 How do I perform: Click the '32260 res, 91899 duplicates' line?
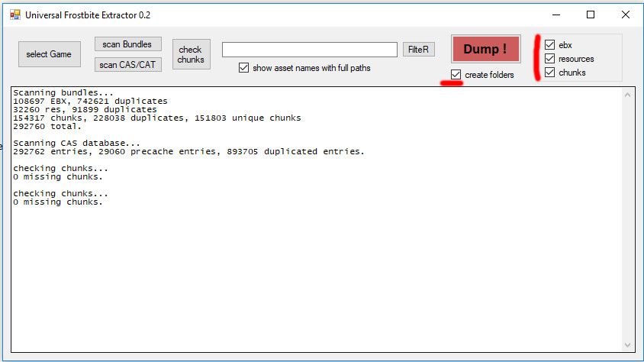tap(85, 110)
